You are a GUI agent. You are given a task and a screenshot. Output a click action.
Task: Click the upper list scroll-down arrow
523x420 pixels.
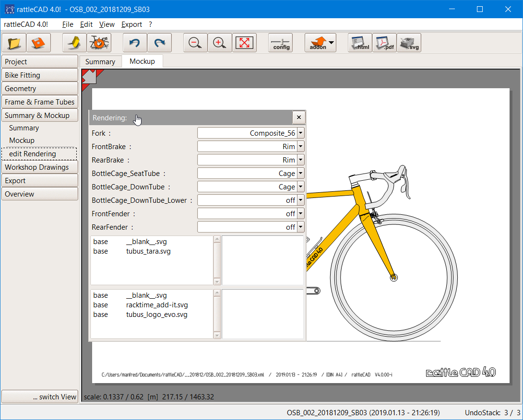tap(217, 281)
